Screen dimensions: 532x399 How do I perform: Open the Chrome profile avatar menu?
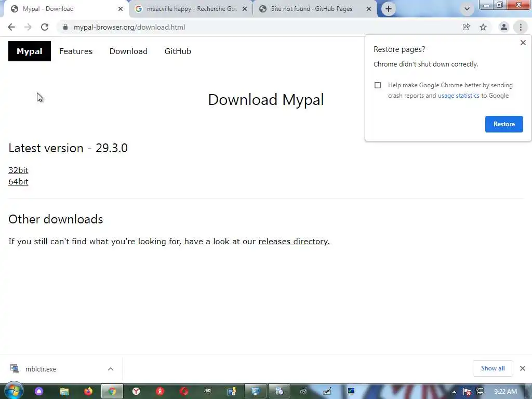tap(504, 27)
